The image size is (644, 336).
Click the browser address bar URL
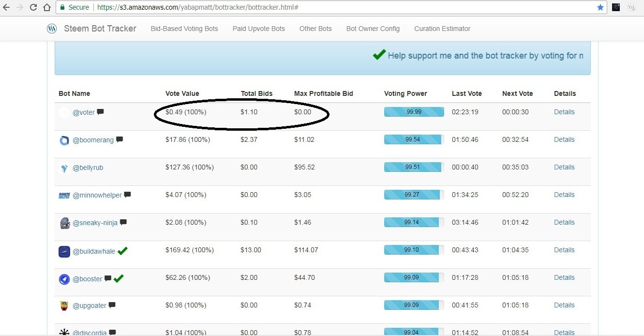[x=197, y=7]
